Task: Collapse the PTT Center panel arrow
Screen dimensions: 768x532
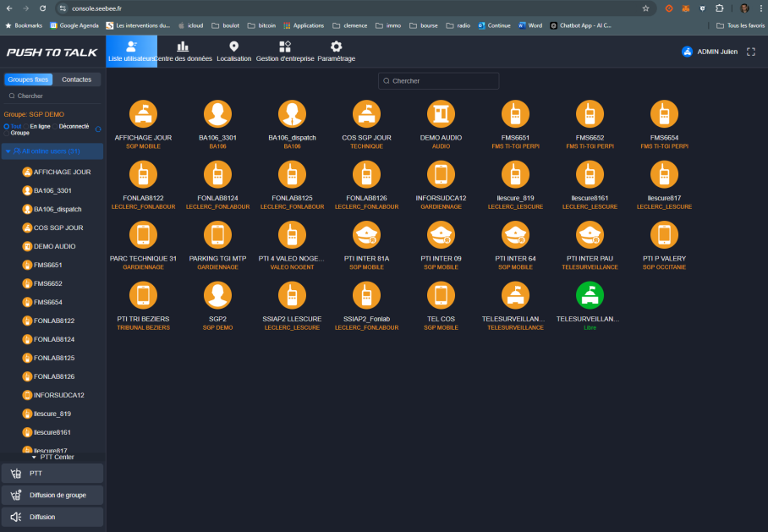Action: 34,458
